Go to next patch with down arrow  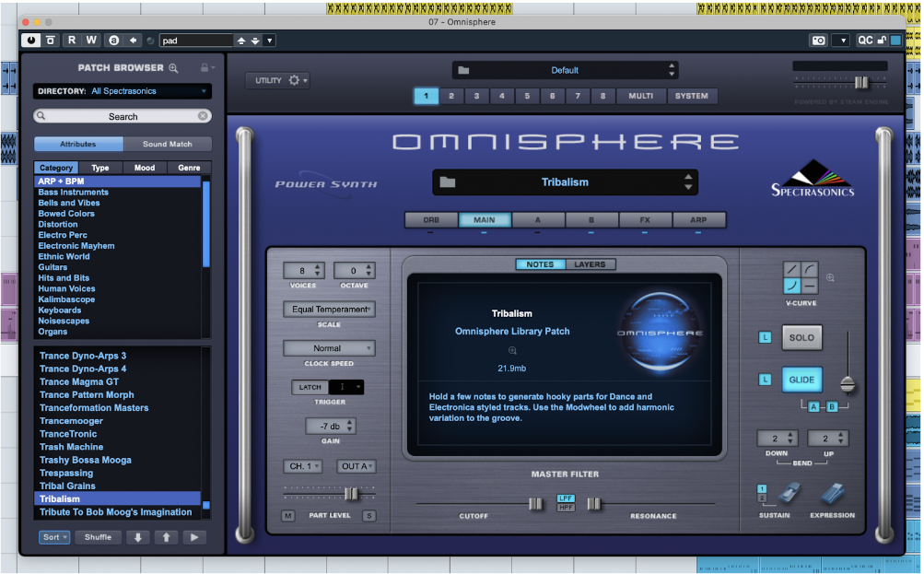(137, 537)
